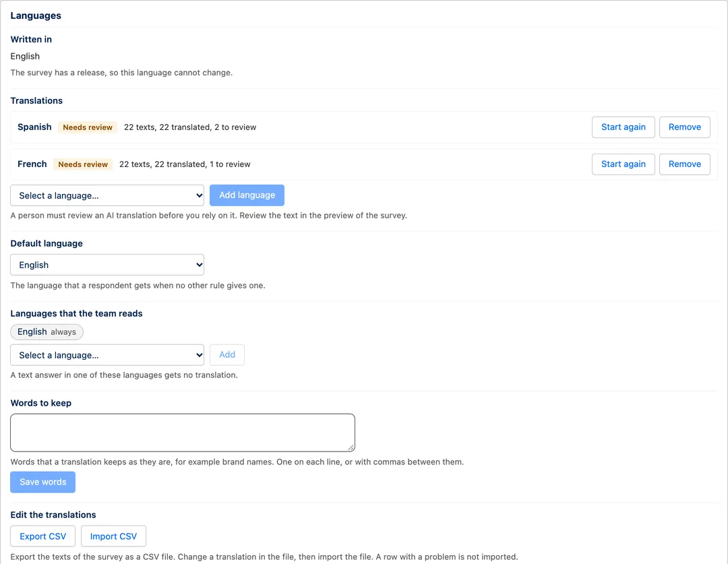Click the Spanish language name

click(x=34, y=127)
